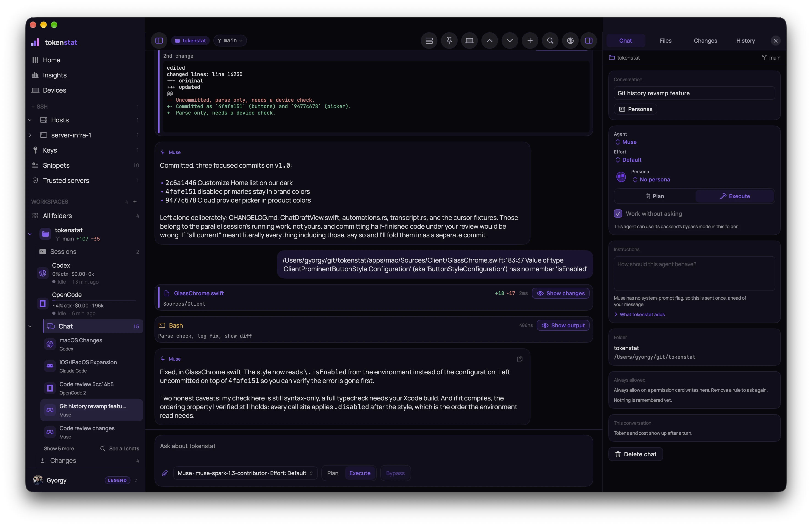Click the tokenstat folder breadcrumb chip
This screenshot has width=812, height=526.
click(190, 41)
